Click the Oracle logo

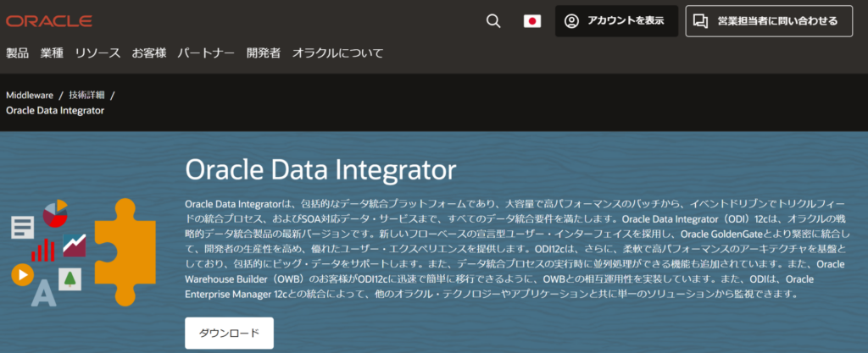[x=49, y=21]
